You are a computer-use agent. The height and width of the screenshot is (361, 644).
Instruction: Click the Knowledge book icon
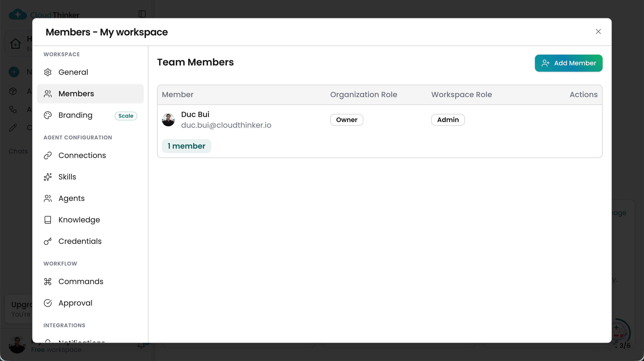[x=48, y=220]
